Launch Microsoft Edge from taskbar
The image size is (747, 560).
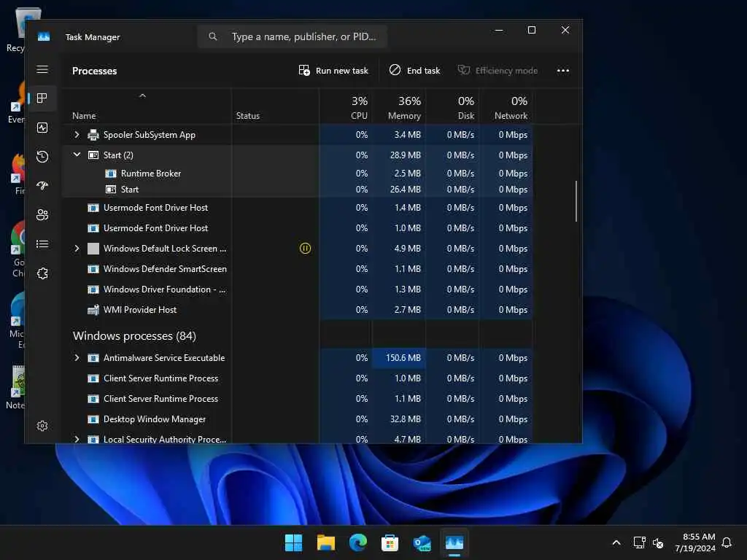coord(357,542)
